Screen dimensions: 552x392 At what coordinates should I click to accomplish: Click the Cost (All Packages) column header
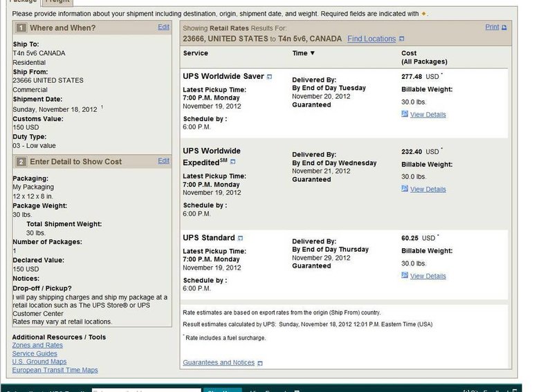click(x=424, y=57)
